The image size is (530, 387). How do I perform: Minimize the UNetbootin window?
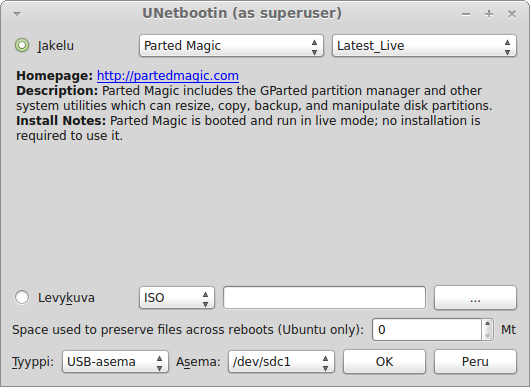[x=466, y=14]
